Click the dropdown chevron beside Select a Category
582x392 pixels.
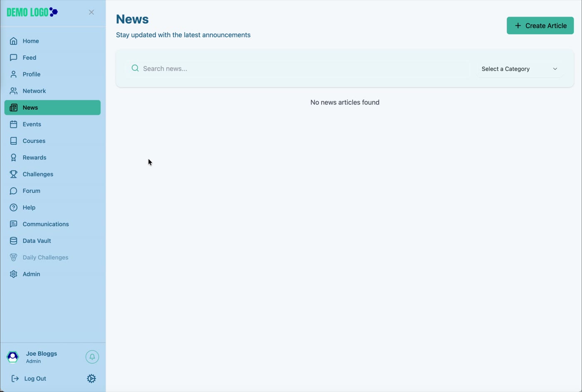(555, 69)
